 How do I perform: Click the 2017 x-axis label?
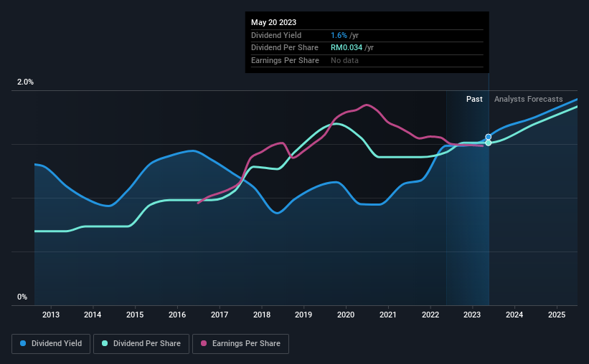[220, 315]
